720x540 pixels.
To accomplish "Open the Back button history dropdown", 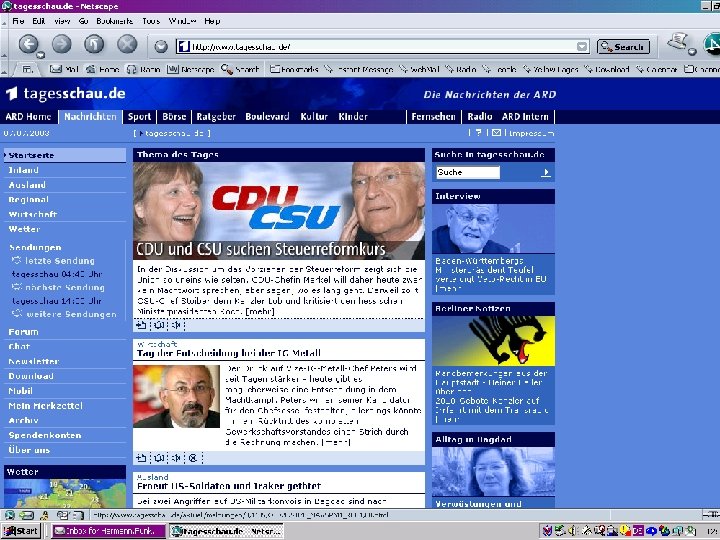I will pos(40,55).
